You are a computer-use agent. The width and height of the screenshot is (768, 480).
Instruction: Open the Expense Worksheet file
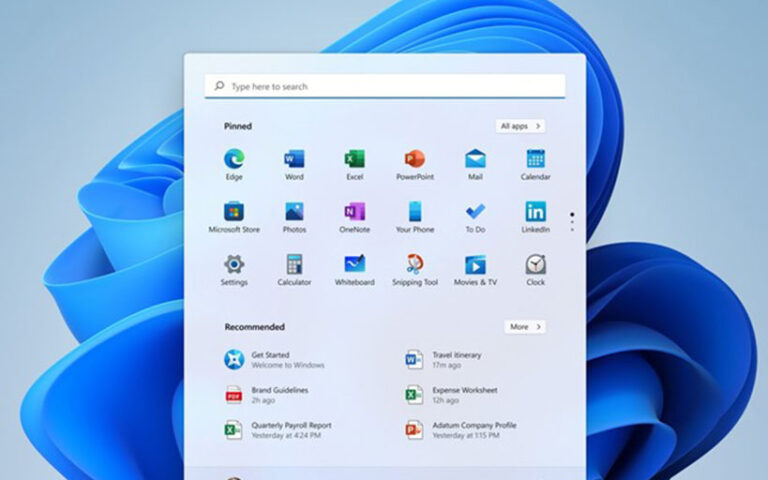tap(451, 395)
